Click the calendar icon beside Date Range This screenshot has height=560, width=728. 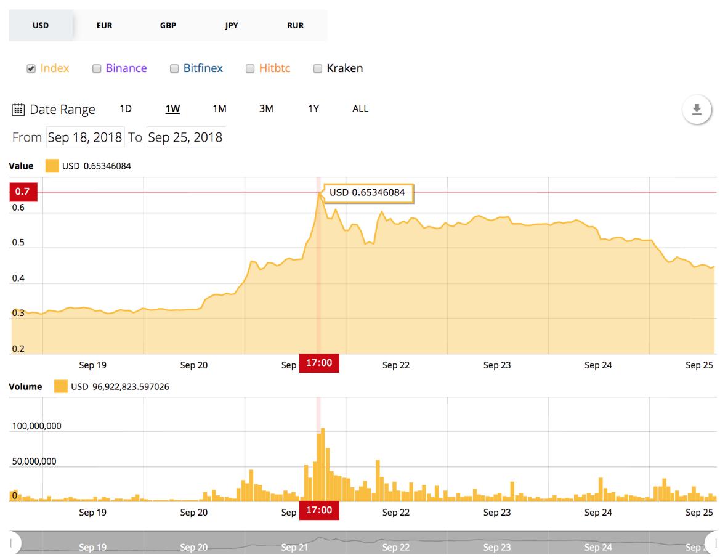[18, 110]
